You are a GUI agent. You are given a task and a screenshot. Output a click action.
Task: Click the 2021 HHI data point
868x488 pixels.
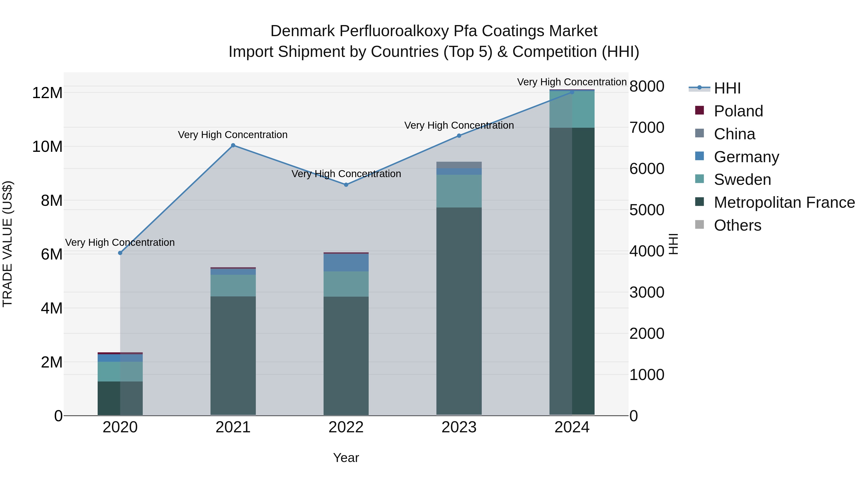tap(233, 146)
